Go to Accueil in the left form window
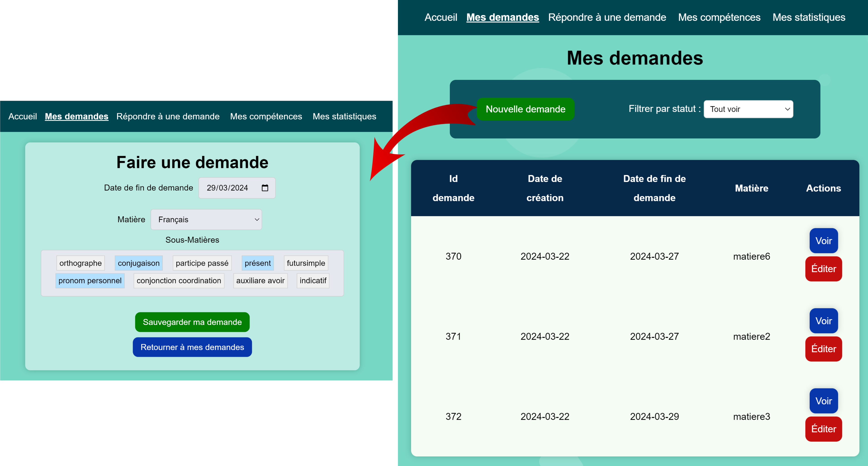The height and width of the screenshot is (466, 868). [23, 117]
